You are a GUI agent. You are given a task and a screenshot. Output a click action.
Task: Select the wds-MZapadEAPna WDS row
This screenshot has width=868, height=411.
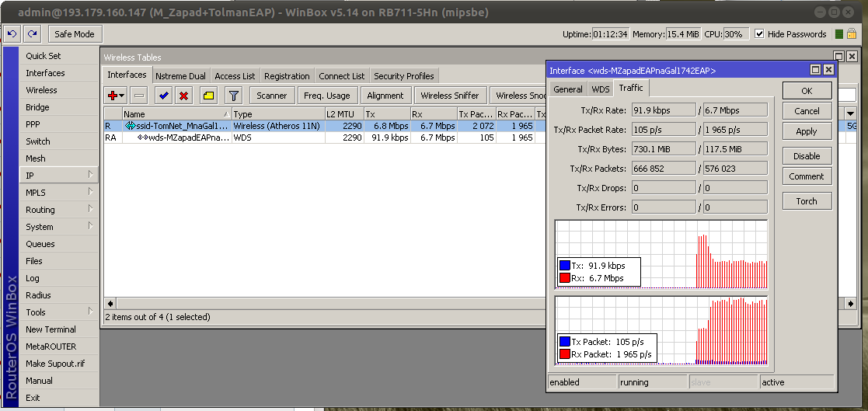click(326, 138)
